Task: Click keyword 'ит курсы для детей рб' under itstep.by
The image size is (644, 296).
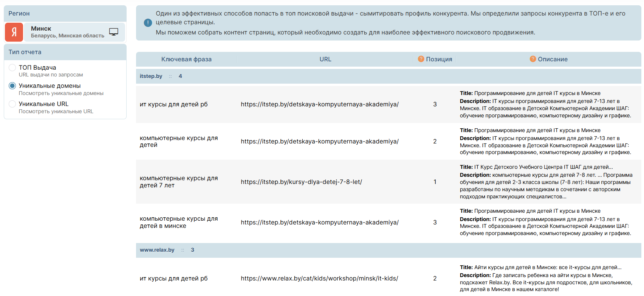Action: 173,104
